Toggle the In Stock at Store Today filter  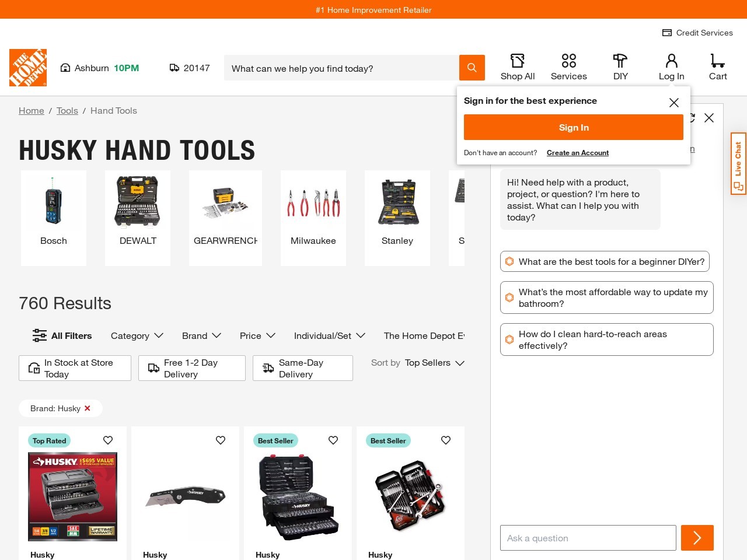75,368
